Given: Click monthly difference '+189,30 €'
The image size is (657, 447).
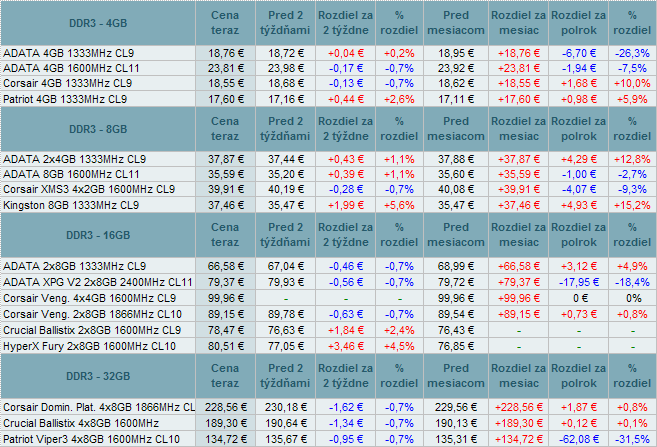Looking at the screenshot, I should coord(519,423).
